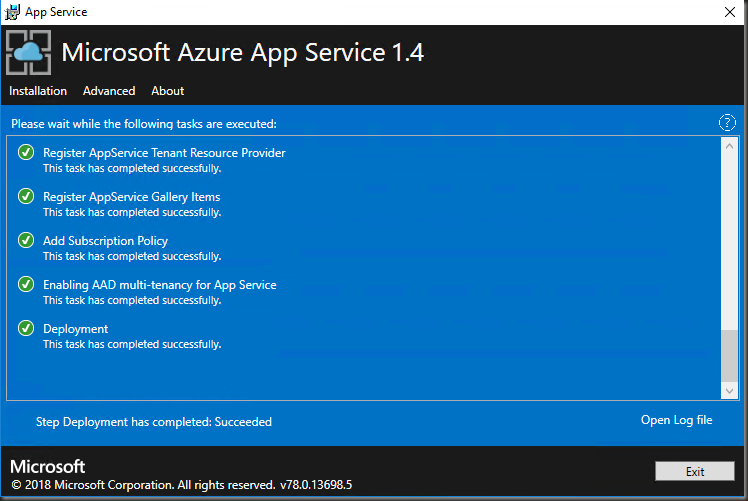
Task: Close the App Service window
Action: [730, 12]
